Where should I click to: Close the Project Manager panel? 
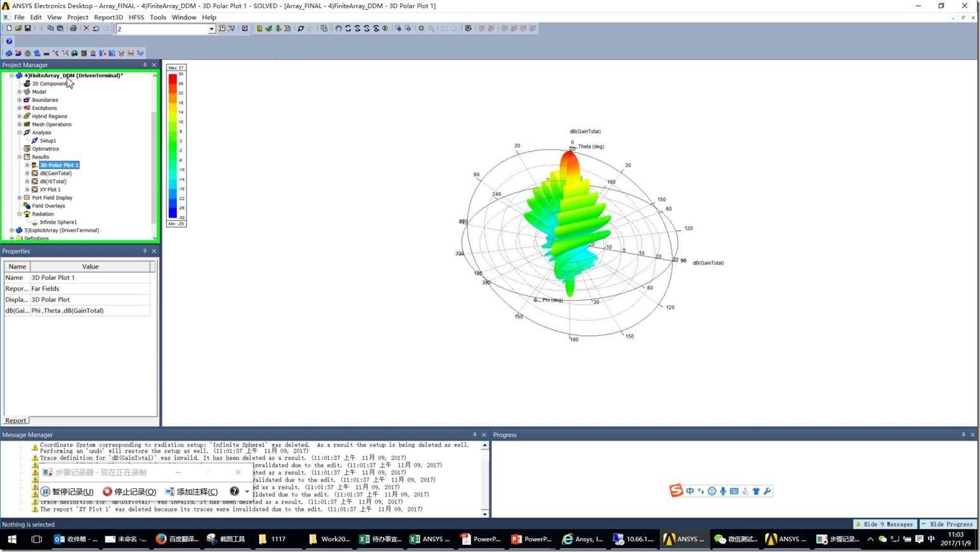click(154, 65)
